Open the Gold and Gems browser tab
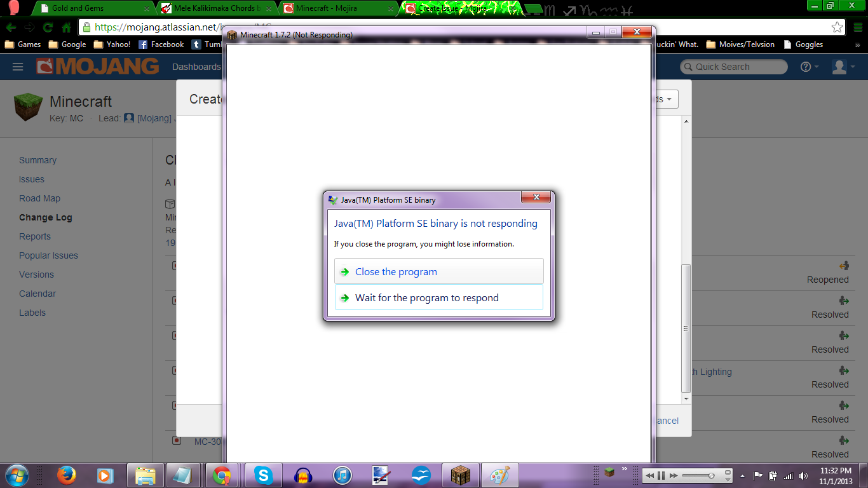 (94, 8)
